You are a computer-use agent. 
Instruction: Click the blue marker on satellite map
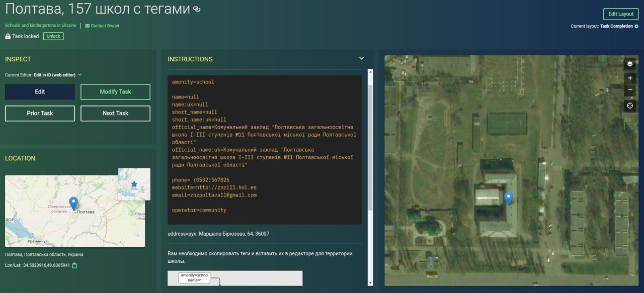(x=508, y=198)
